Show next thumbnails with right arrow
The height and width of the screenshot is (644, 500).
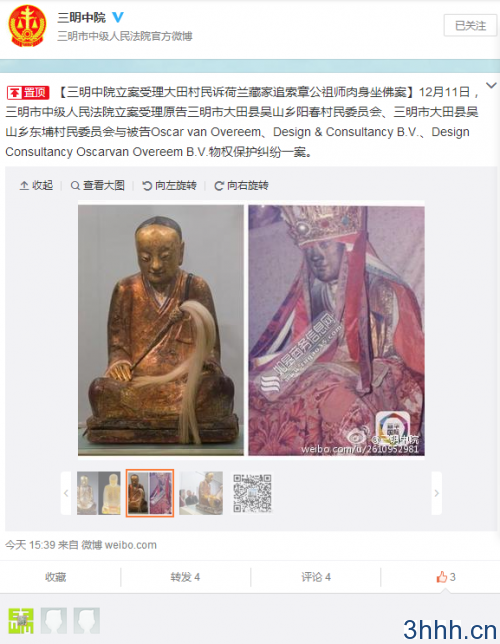click(x=437, y=493)
